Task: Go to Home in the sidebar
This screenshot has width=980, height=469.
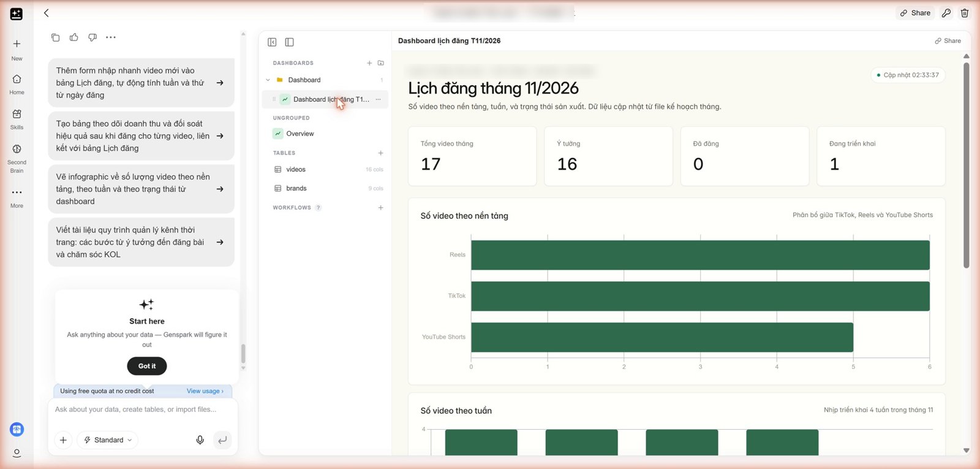Action: coord(17,85)
